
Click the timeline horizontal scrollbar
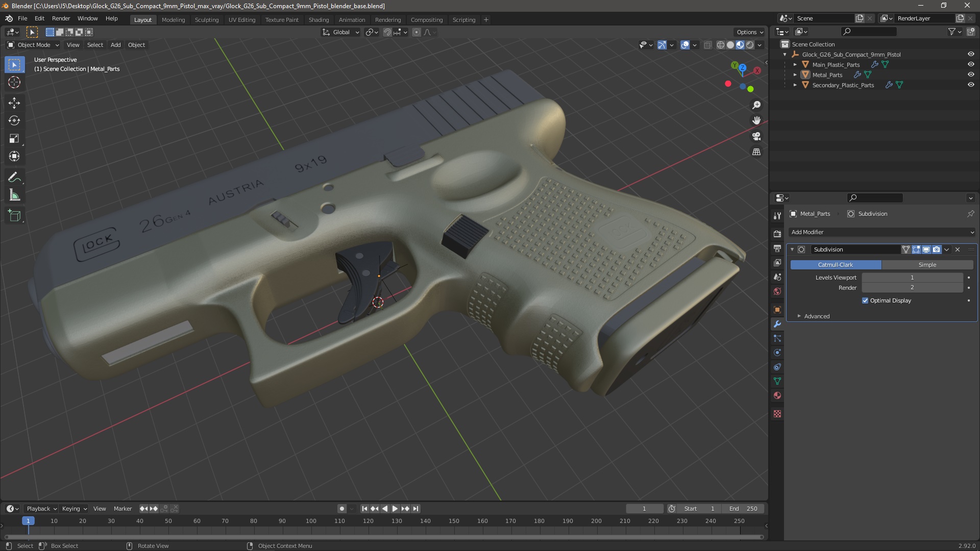[384, 537]
